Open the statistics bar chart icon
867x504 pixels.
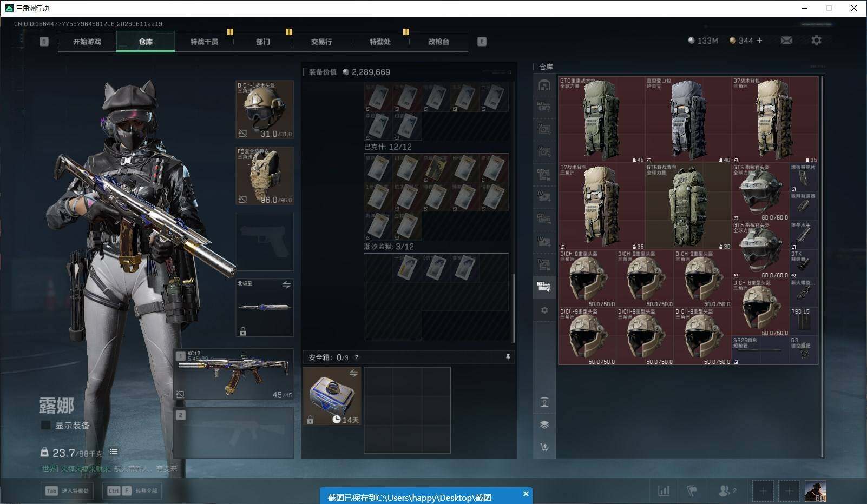664,490
